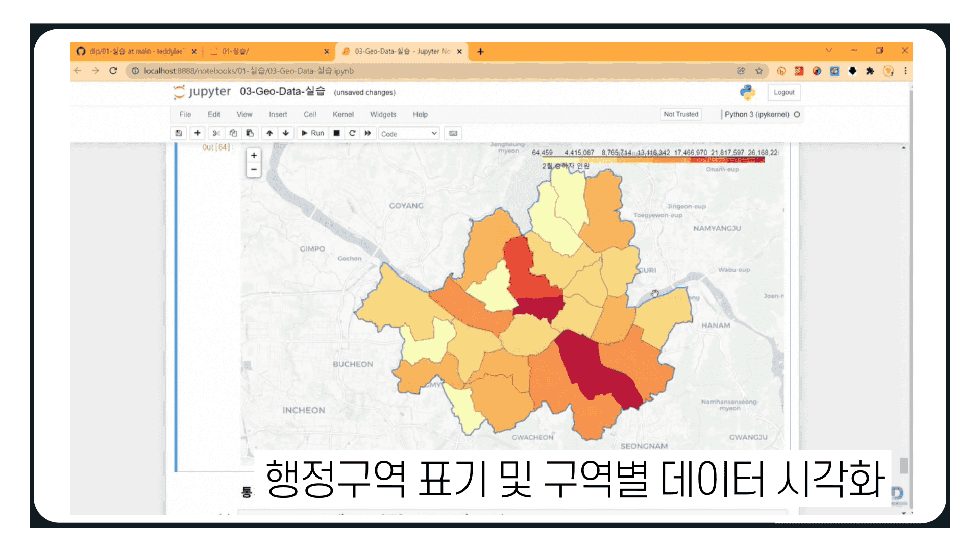Zoom out on the map with minus
The height and width of the screenshot is (551, 980).
click(254, 169)
